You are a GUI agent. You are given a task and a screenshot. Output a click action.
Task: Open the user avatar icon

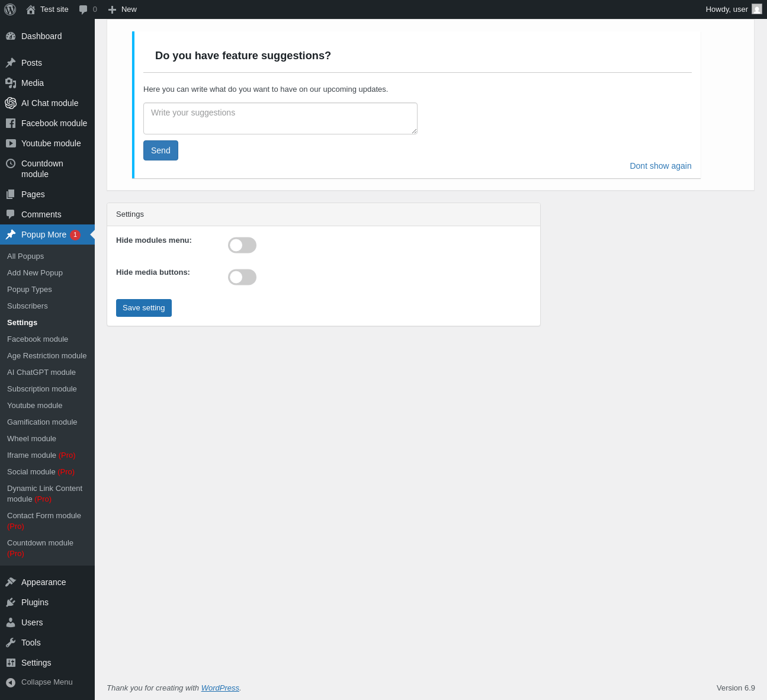pyautogui.click(x=757, y=9)
